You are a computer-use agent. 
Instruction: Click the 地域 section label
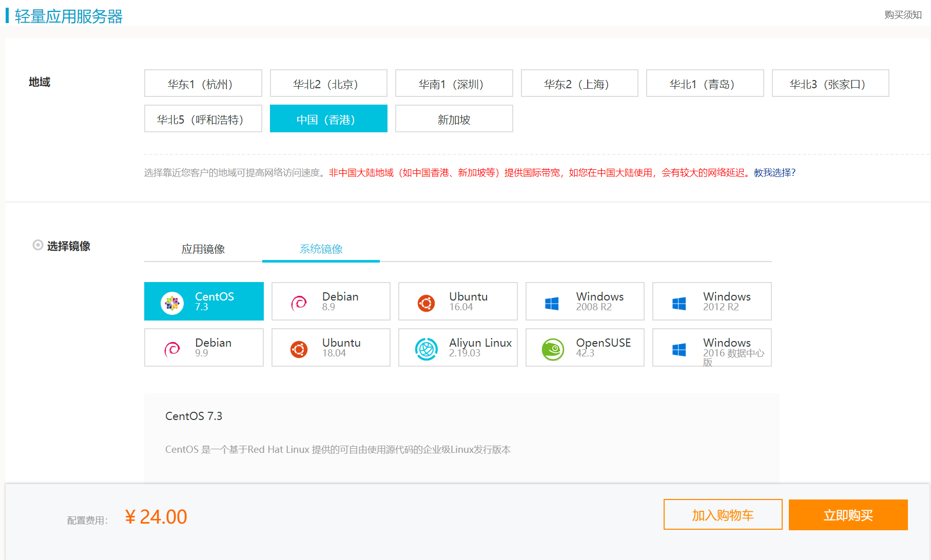[x=40, y=82]
